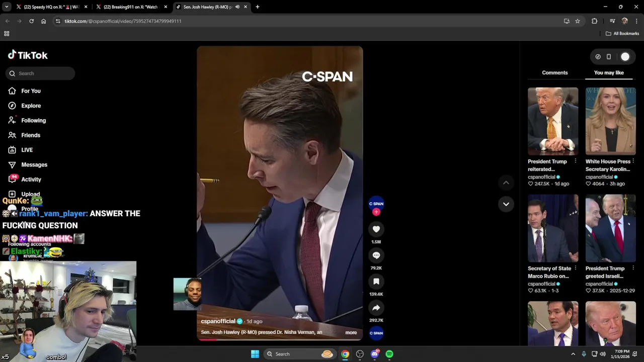Screen dimensions: 644x362
Task: Switch to the You may like tab
Action: [x=608, y=73]
